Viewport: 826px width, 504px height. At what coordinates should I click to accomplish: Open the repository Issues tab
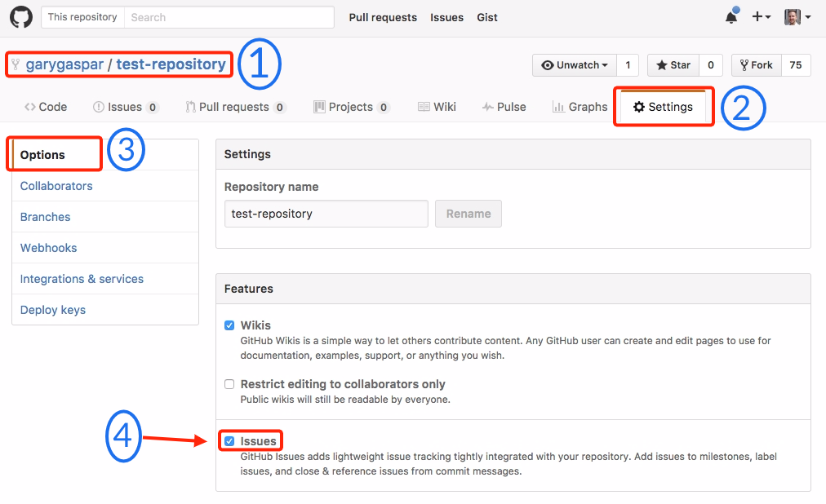(126, 107)
